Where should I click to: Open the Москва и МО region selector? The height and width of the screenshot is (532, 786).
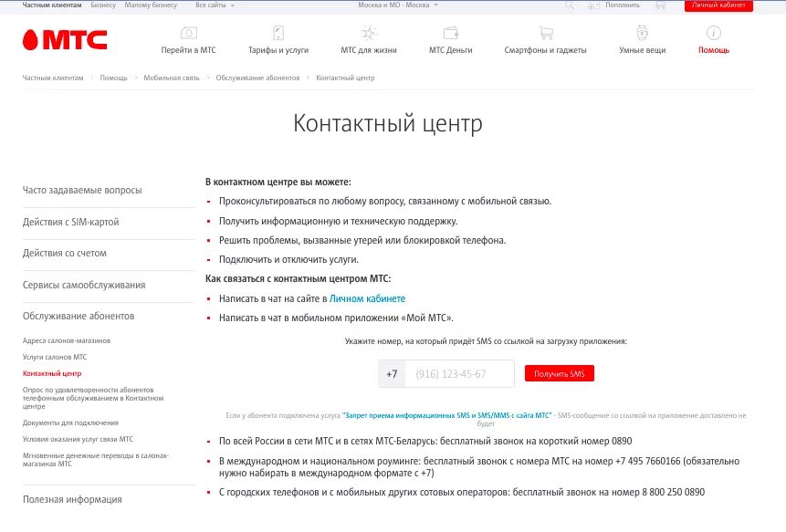(398, 5)
